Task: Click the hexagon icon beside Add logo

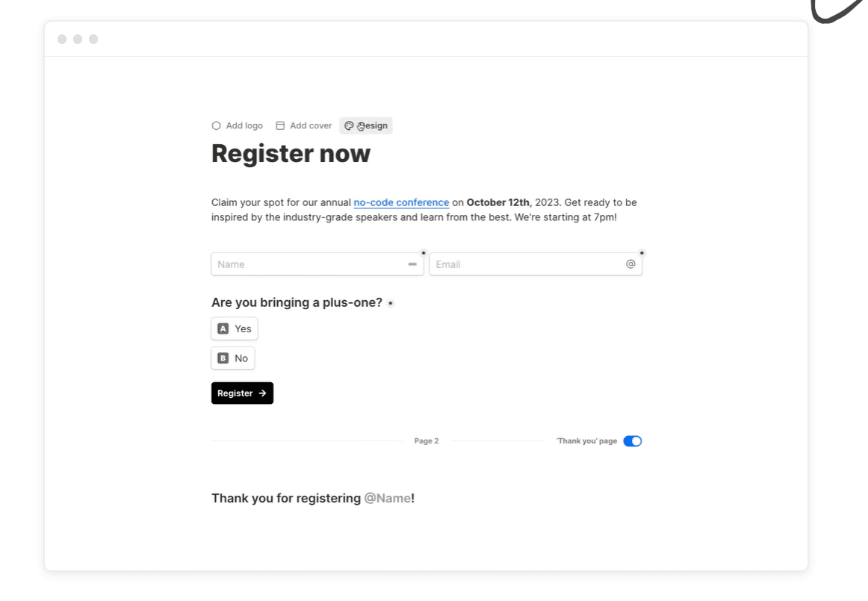Action: click(x=217, y=125)
